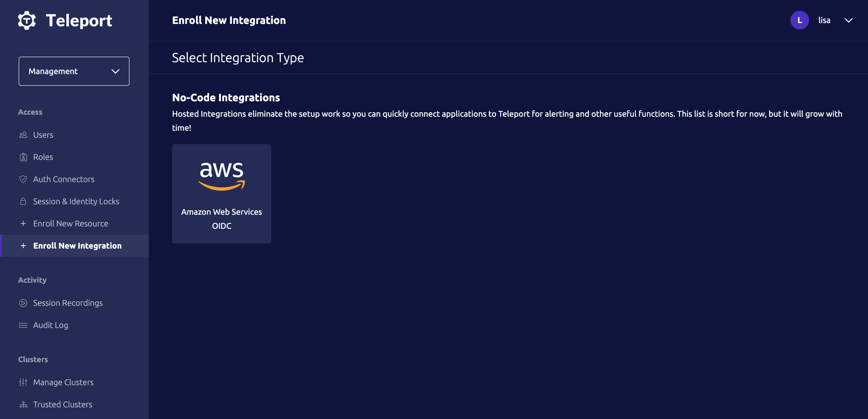This screenshot has height=419, width=868.
Task: Navigate to Trusted Clusters
Action: pyautogui.click(x=63, y=404)
